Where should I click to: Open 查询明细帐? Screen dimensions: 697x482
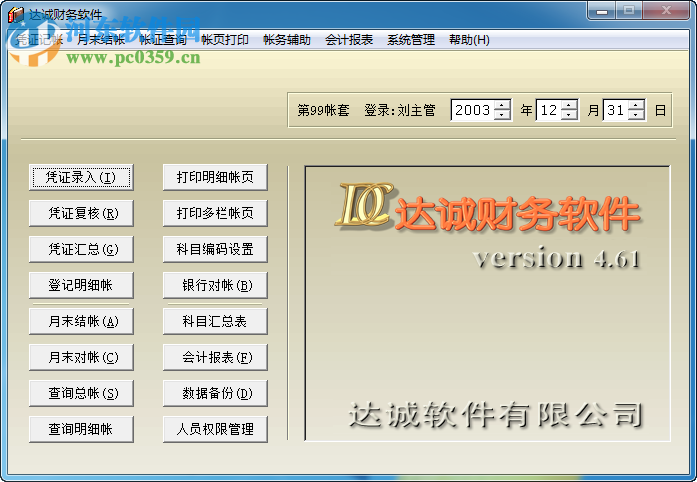[81, 430]
